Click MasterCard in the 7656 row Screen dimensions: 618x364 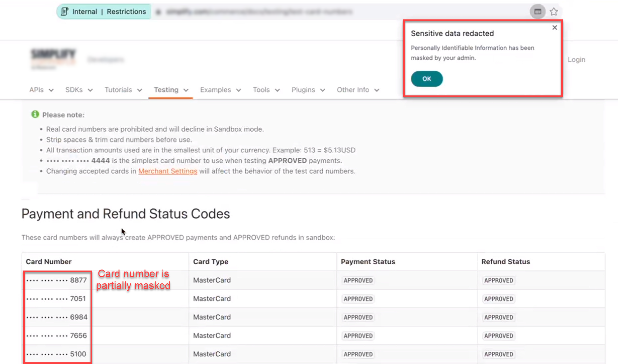pos(212,335)
